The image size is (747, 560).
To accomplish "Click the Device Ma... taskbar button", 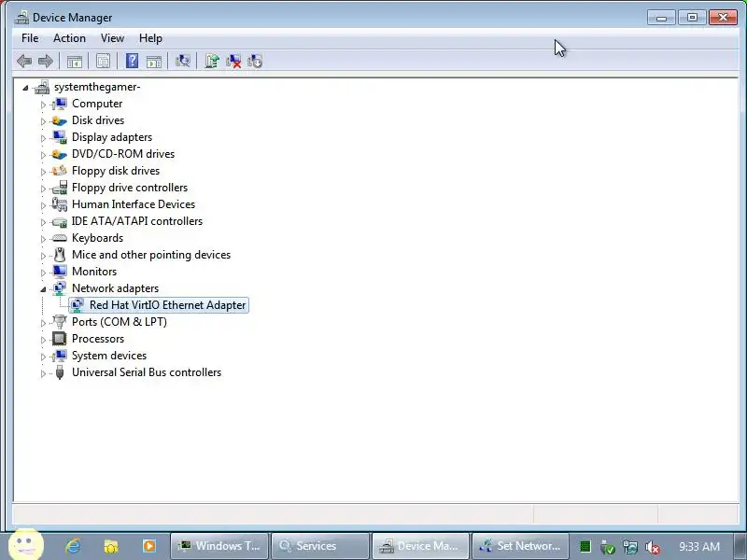I will click(421, 546).
